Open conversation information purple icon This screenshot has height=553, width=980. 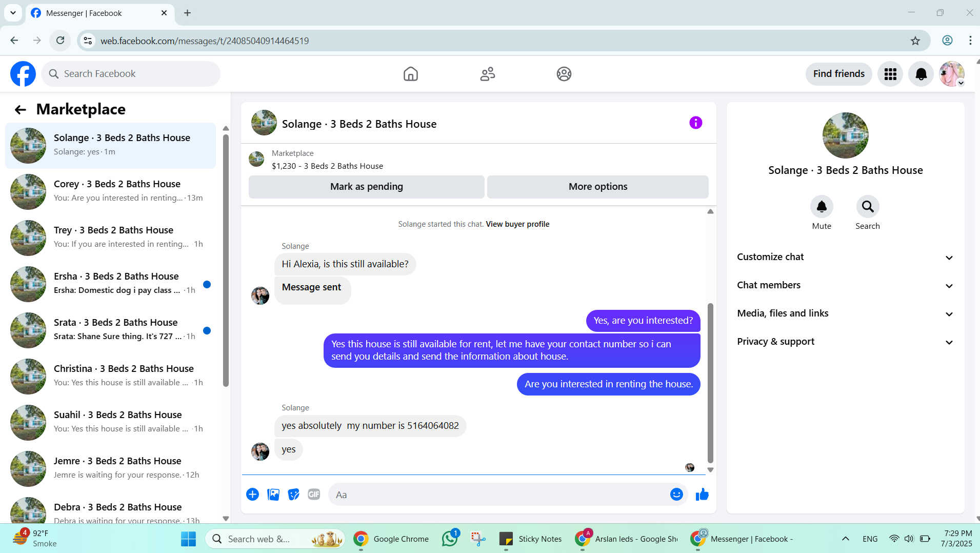point(695,123)
